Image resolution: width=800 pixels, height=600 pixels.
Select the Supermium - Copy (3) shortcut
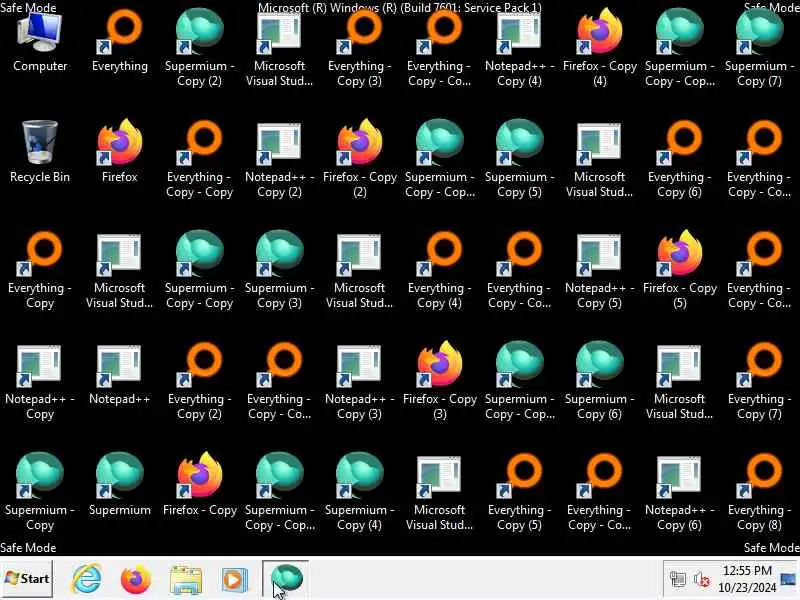(280, 270)
